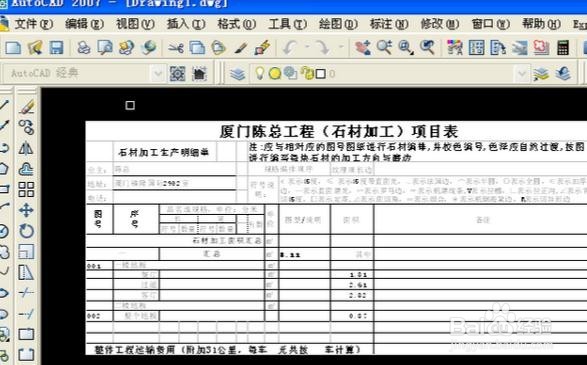587x365 pixels.
Task: Select the Move tool
Action: pos(26,210)
